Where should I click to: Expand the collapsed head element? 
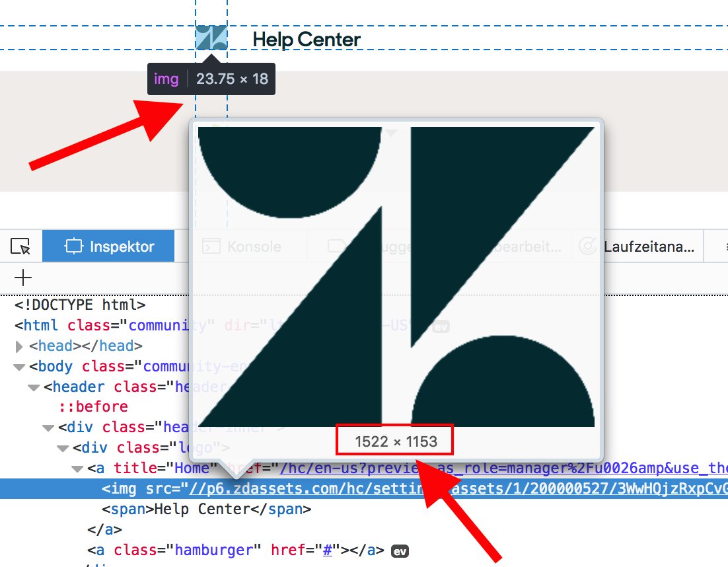tap(18, 346)
